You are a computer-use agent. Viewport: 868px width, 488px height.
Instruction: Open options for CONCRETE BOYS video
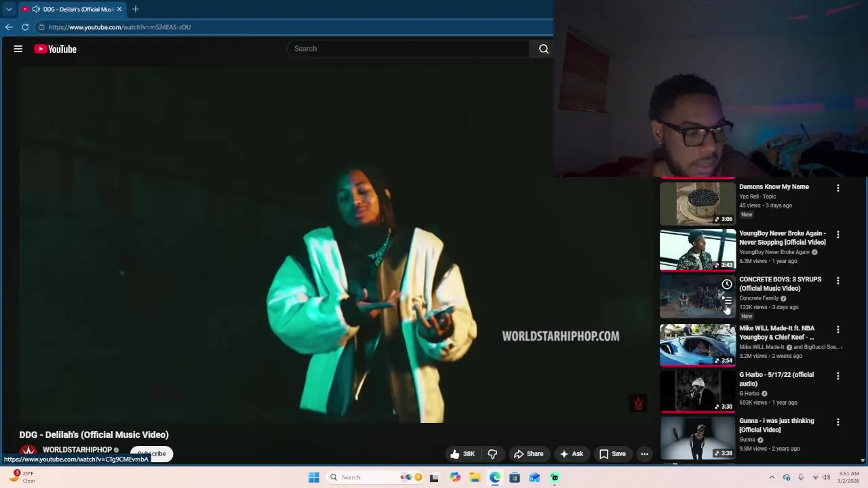click(x=838, y=281)
